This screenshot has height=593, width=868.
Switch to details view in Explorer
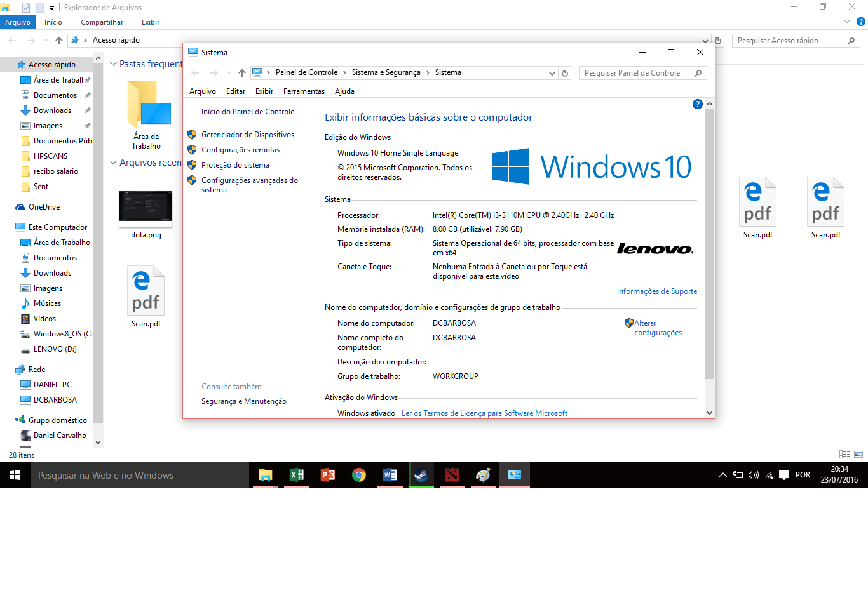(x=844, y=455)
